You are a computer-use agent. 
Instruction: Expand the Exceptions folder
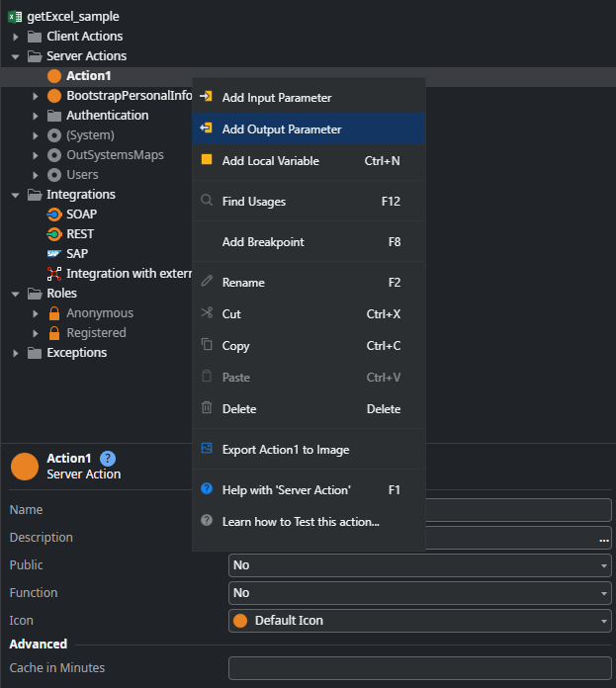click(x=16, y=353)
